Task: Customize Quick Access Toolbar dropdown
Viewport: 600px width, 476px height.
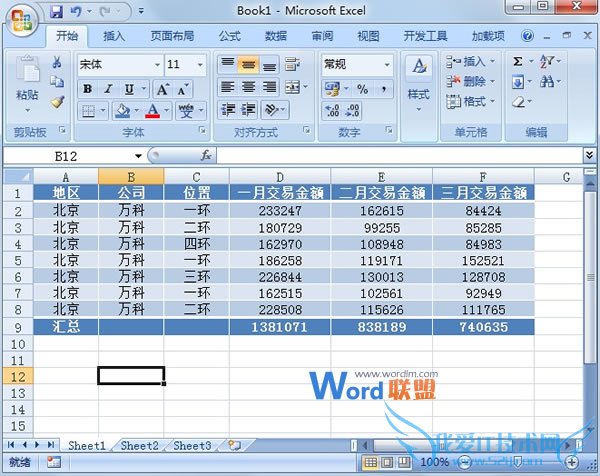Action: 141,11
